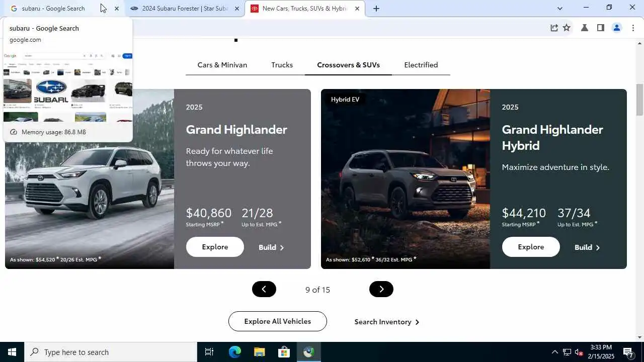Click the 37/34 MPG value
This screenshot has width=644, height=362.
pyautogui.click(x=574, y=213)
